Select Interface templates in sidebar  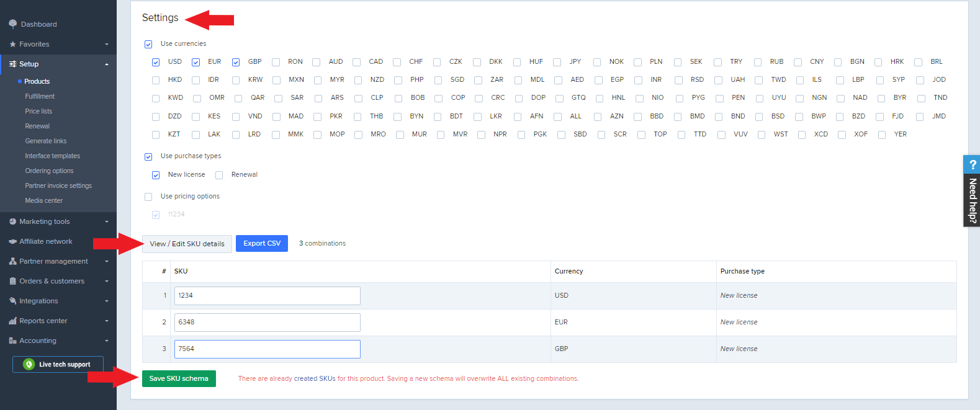(53, 156)
